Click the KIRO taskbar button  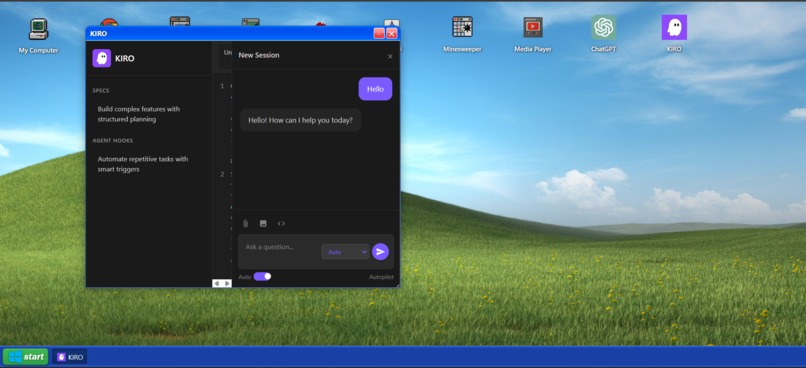[x=70, y=357]
